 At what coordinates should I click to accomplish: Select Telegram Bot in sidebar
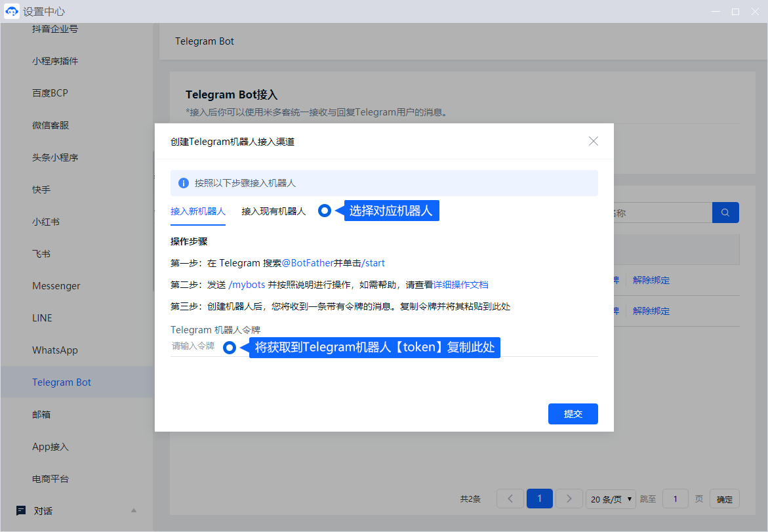[77, 382]
